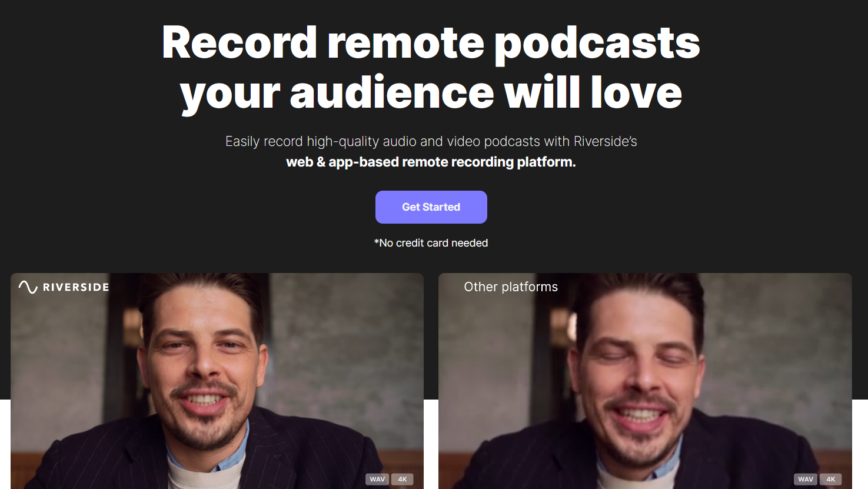Click the Riverside logo on left video
Viewport: 868px width, 489px height.
tap(64, 287)
